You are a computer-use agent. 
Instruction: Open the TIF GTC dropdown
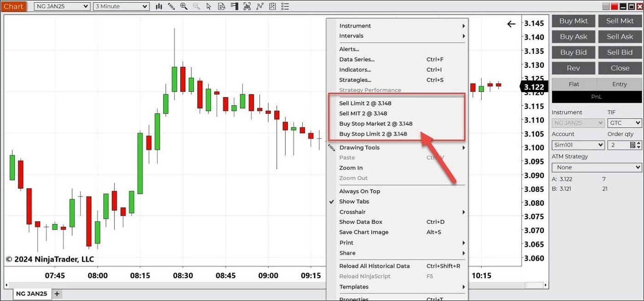click(624, 123)
